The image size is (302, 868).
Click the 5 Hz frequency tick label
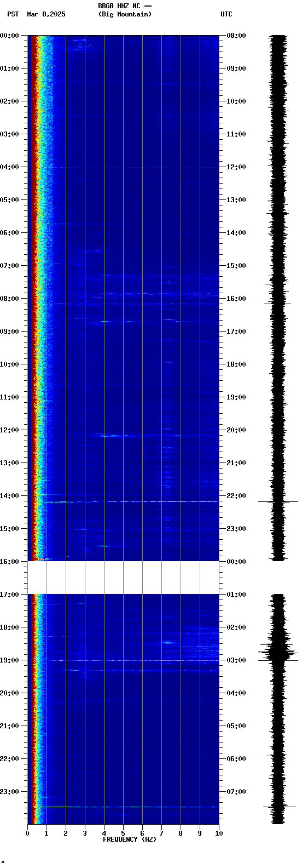pyautogui.click(x=123, y=833)
